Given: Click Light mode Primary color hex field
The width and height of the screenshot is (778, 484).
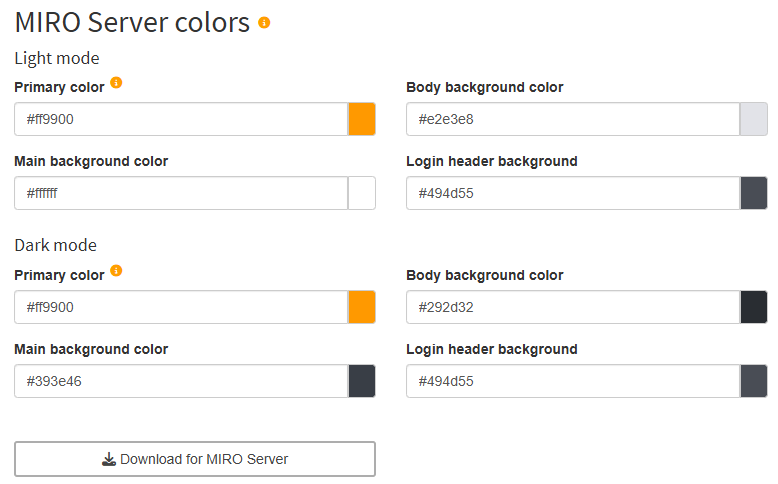Looking at the screenshot, I should (x=180, y=119).
